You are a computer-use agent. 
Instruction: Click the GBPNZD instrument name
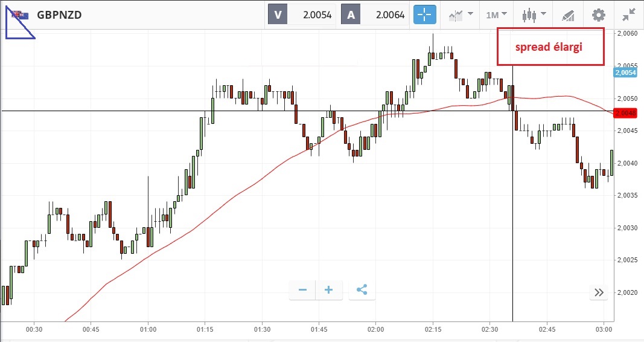pos(59,15)
